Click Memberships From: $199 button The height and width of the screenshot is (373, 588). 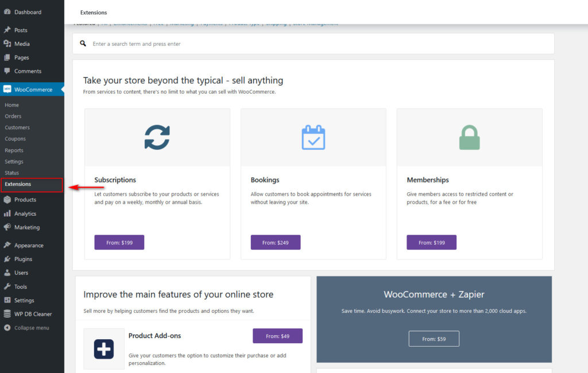tap(432, 243)
